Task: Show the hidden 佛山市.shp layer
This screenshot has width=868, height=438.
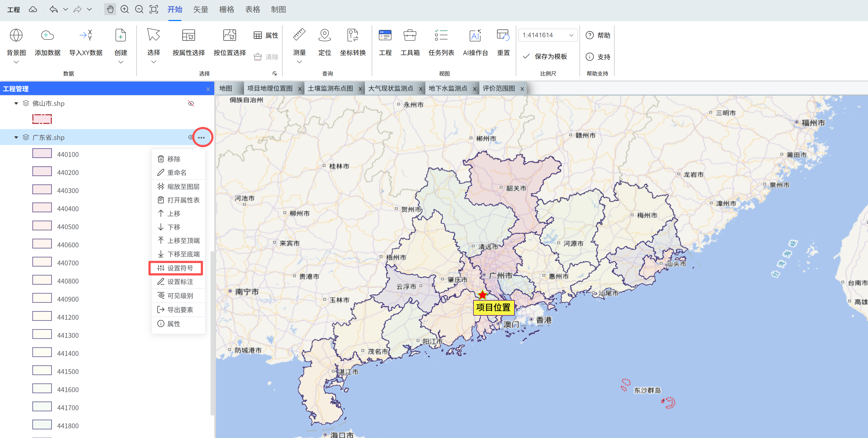Action: point(191,103)
